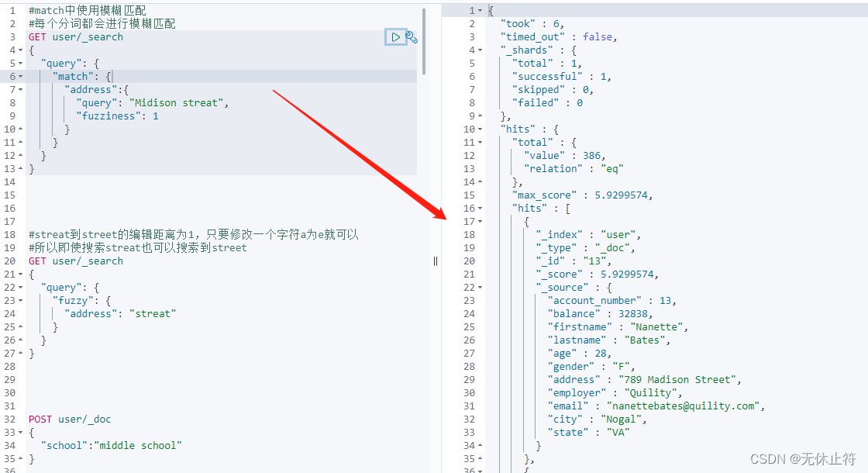The width and height of the screenshot is (868, 473).
Task: Collapse outer "hits" at output line 10
Action: pyautogui.click(x=480, y=129)
